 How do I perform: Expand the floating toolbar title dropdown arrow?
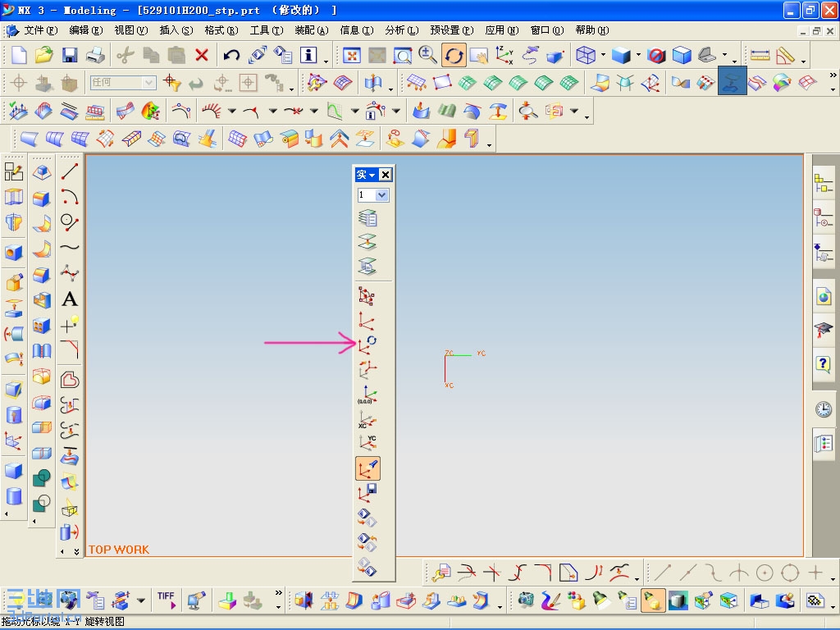[372, 176]
